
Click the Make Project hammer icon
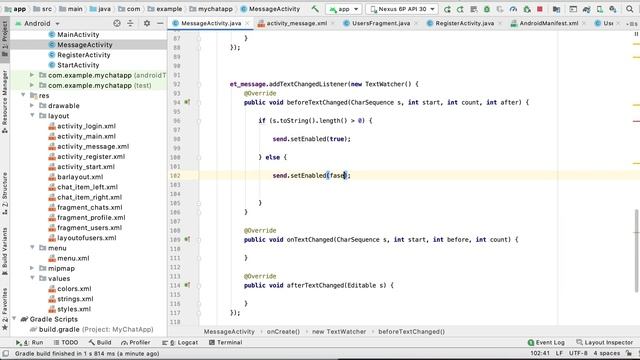click(x=315, y=9)
